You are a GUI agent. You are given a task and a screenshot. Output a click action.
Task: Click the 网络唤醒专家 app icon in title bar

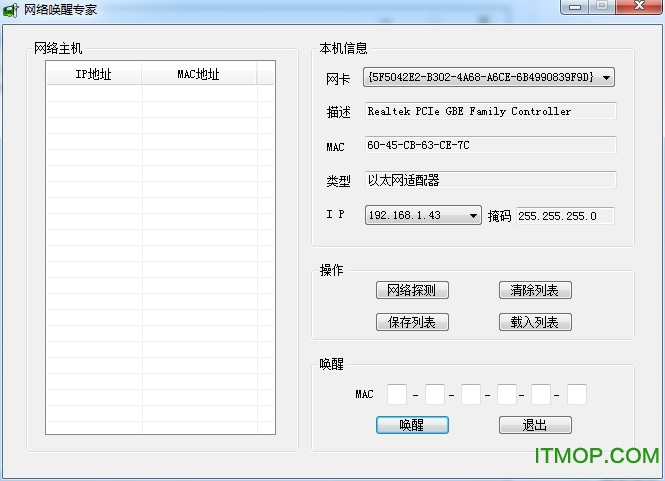pyautogui.click(x=10, y=10)
